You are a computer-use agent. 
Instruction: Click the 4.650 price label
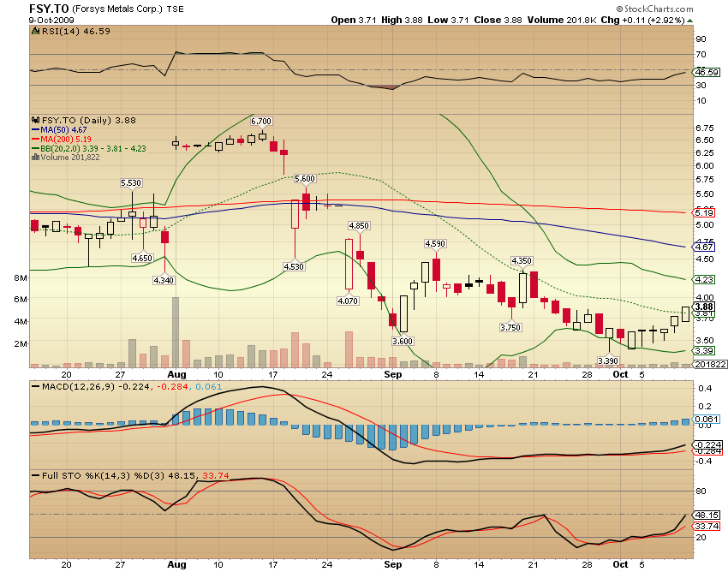[x=142, y=258]
